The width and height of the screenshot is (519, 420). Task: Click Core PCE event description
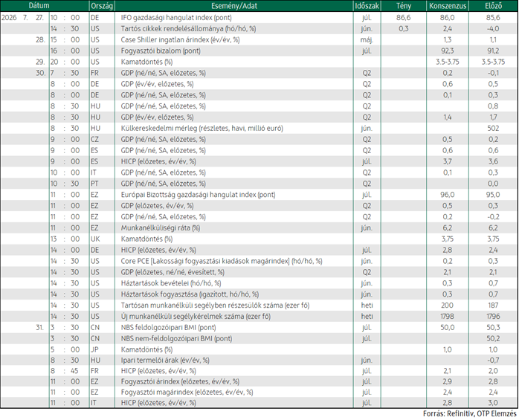click(x=222, y=261)
